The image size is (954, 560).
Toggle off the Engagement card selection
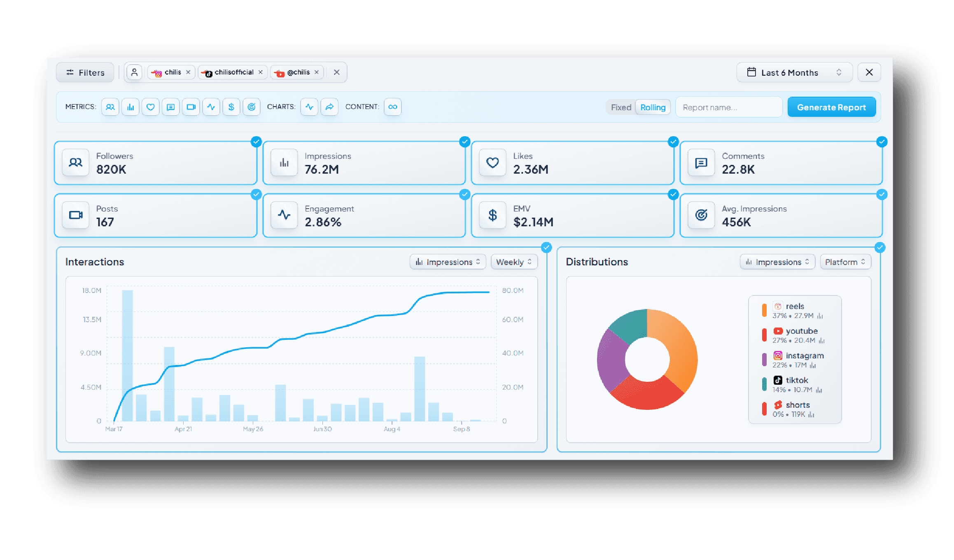(x=464, y=194)
